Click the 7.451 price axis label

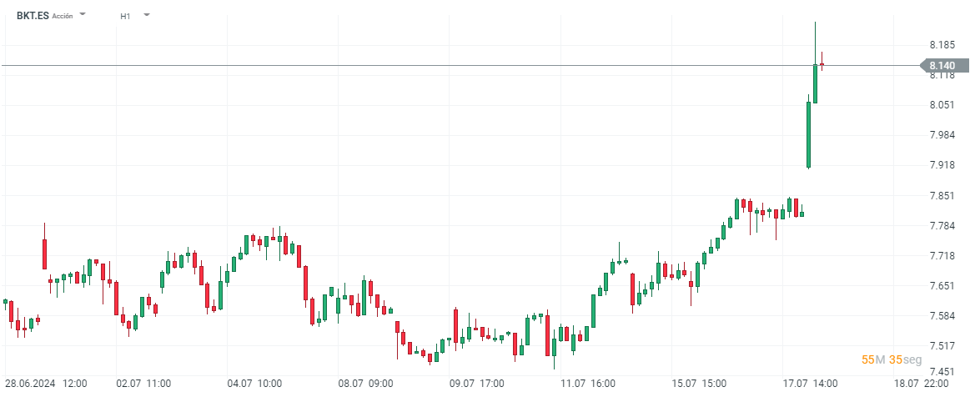(942, 372)
